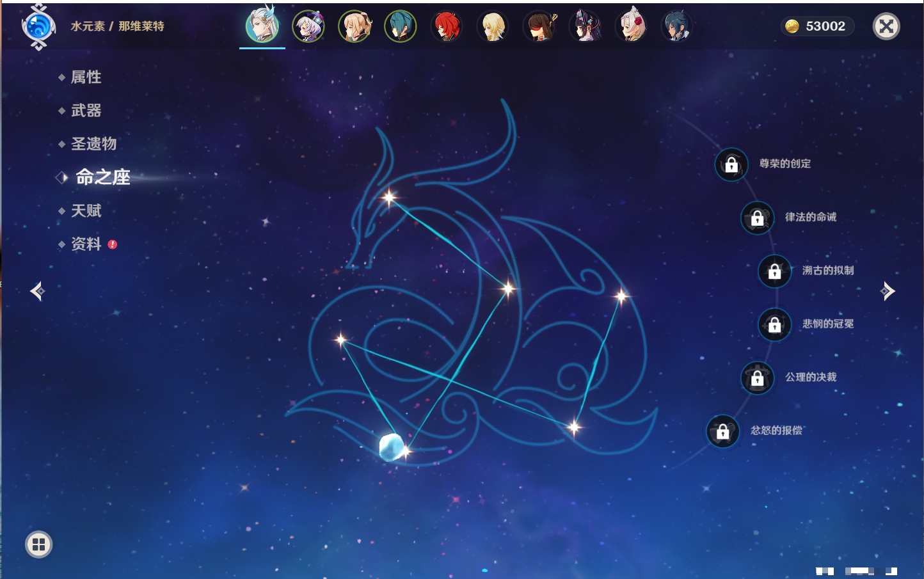Viewport: 924px width, 579px height.
Task: Click the glowing white orb on the constellation
Action: pyautogui.click(x=391, y=447)
